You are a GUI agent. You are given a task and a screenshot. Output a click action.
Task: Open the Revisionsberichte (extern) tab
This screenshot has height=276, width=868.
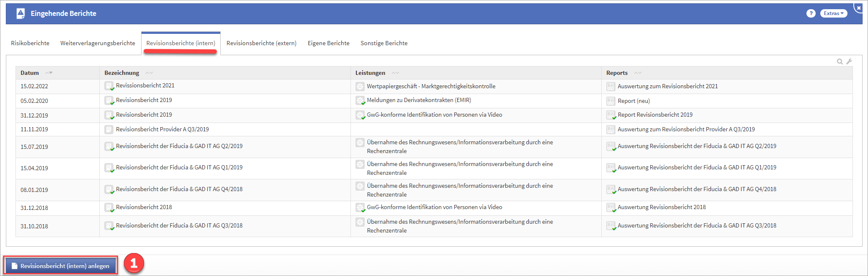261,43
